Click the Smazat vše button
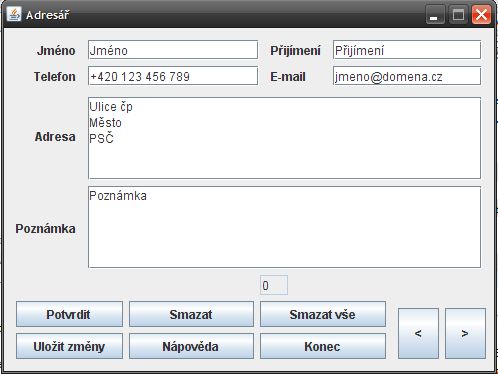Viewport: 498px width, 374px height. click(323, 314)
